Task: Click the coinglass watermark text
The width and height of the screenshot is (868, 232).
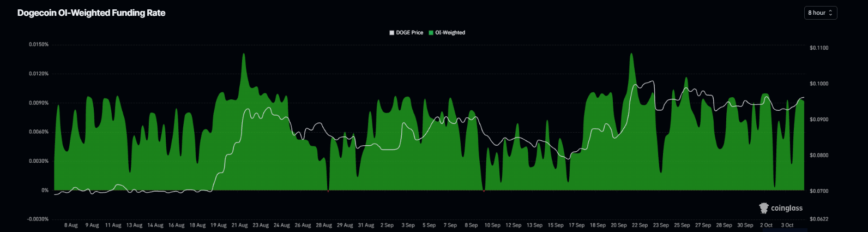Action: point(787,208)
